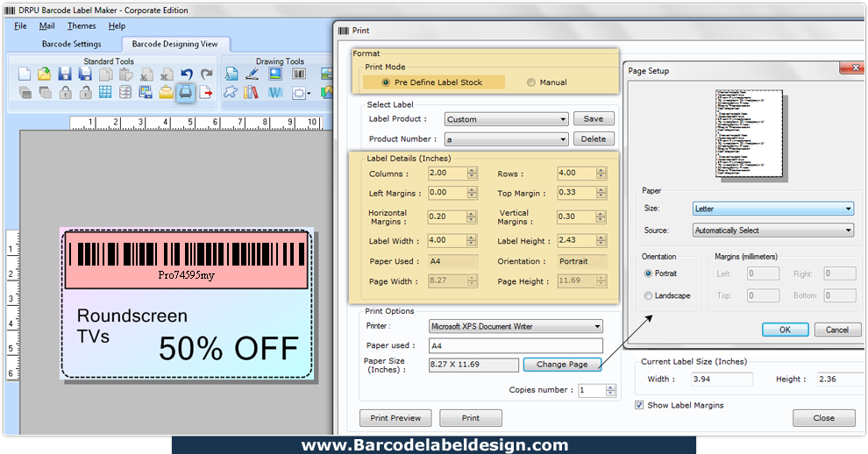Select the blue star shape tool

pyautogui.click(x=231, y=92)
